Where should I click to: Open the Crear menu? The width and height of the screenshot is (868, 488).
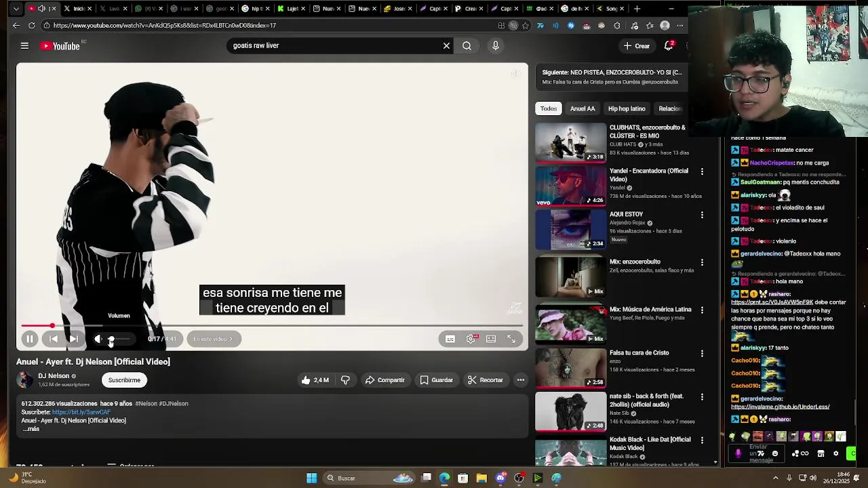click(x=637, y=46)
